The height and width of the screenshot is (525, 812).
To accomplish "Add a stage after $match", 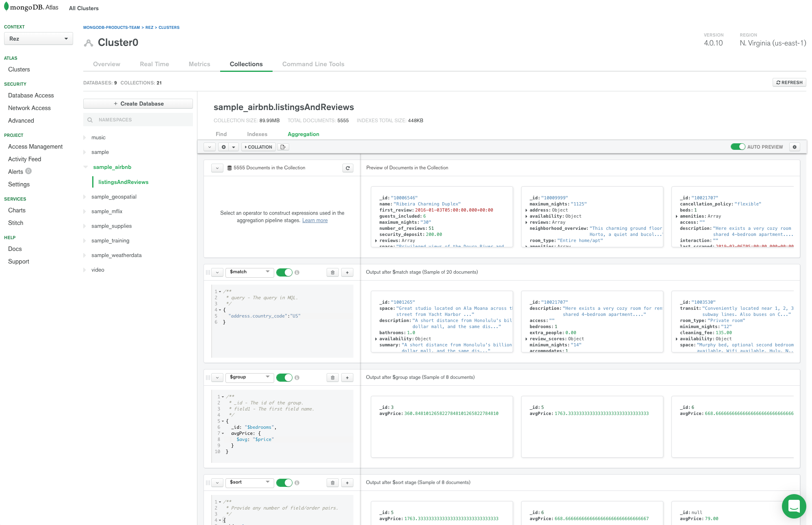I will (x=347, y=272).
